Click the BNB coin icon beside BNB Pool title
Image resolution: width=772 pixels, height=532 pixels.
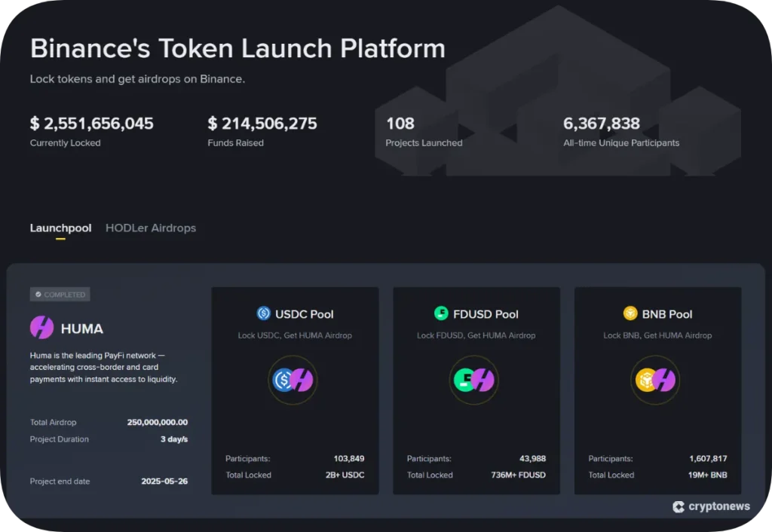coord(630,313)
